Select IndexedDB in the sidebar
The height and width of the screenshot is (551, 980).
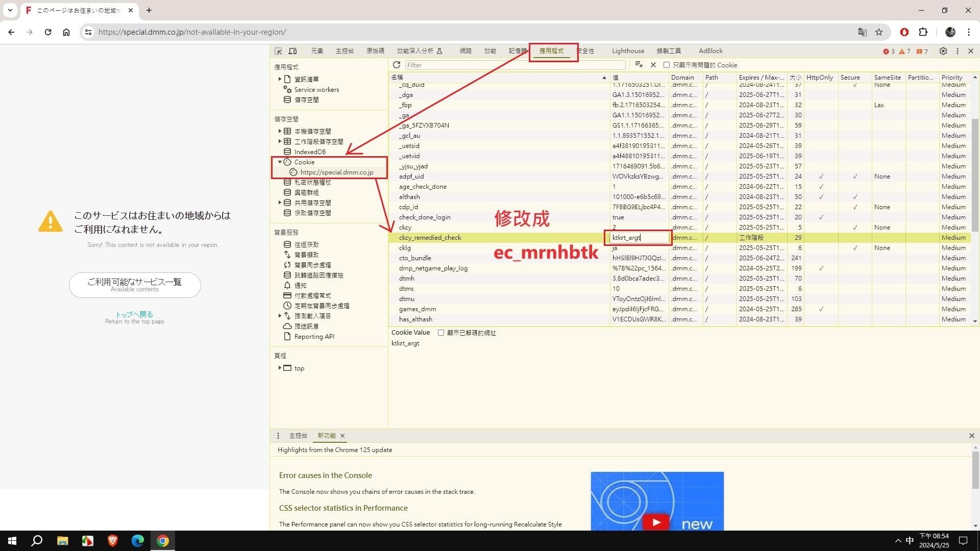click(310, 152)
